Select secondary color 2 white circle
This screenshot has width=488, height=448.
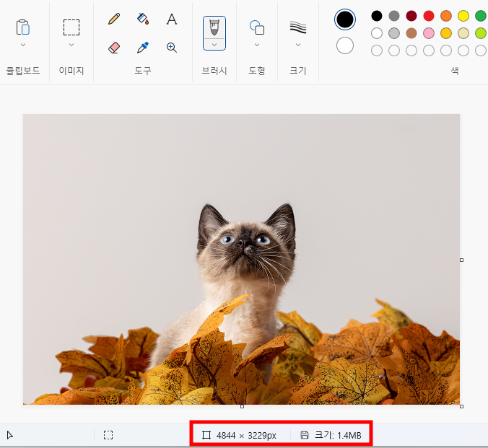pos(345,45)
